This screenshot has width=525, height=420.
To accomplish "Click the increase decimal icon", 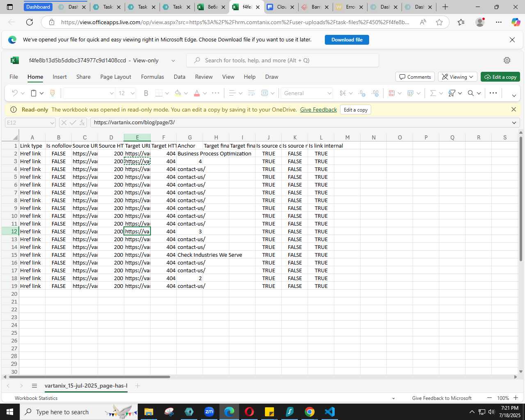I will (x=375, y=93).
